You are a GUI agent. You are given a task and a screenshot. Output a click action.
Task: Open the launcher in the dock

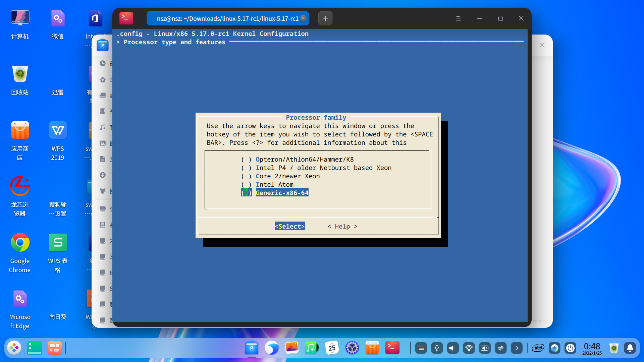(14, 348)
